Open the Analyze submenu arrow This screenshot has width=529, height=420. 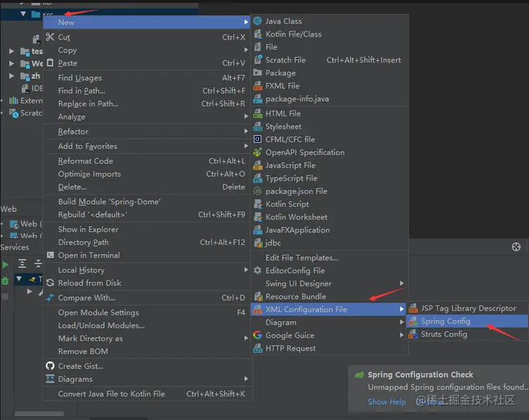(x=246, y=117)
